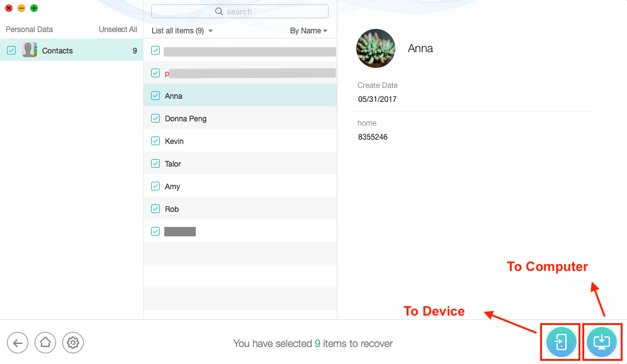Screen dimensions: 627x364
Task: Uncheck the Contacts master checkbox
Action: click(x=11, y=50)
